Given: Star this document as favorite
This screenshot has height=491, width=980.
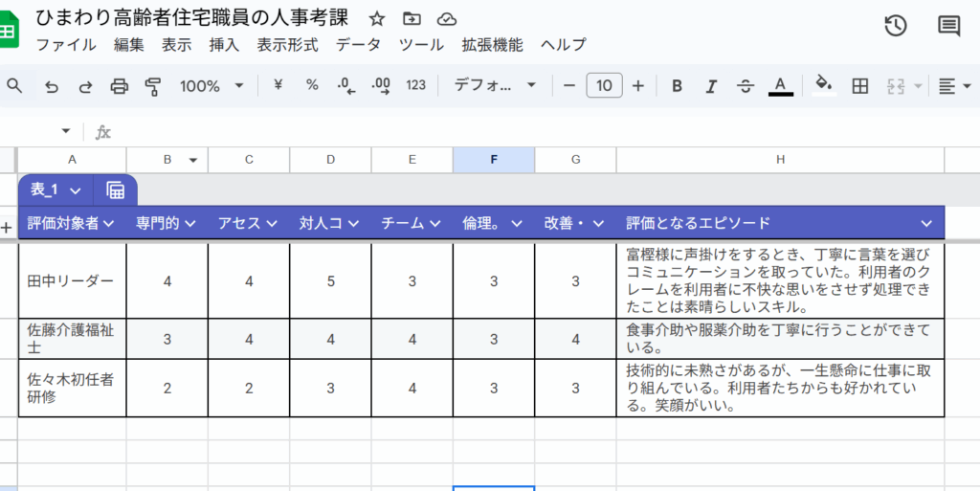Looking at the screenshot, I should click(377, 18).
